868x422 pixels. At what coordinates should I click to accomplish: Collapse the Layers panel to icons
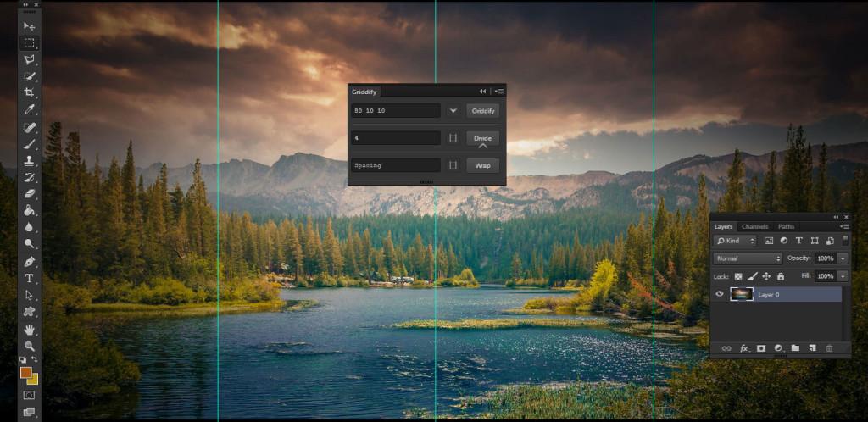[836, 218]
